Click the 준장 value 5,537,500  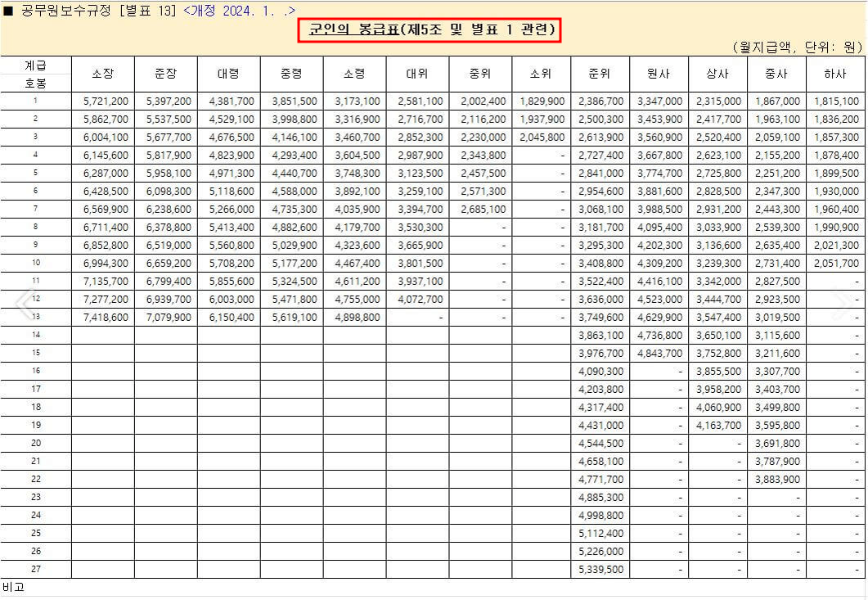click(x=169, y=120)
